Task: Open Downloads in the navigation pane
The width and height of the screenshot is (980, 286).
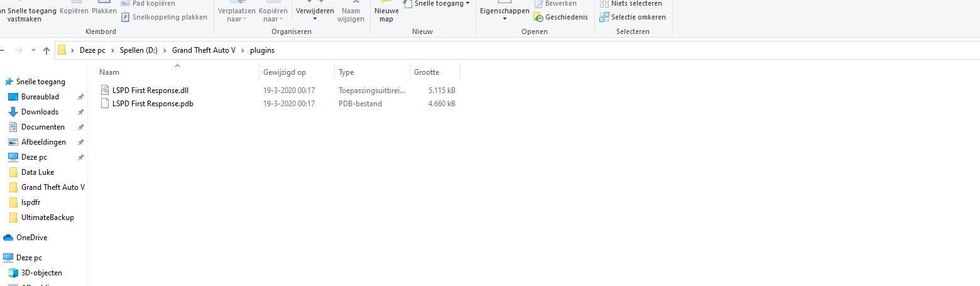Action: point(40,112)
